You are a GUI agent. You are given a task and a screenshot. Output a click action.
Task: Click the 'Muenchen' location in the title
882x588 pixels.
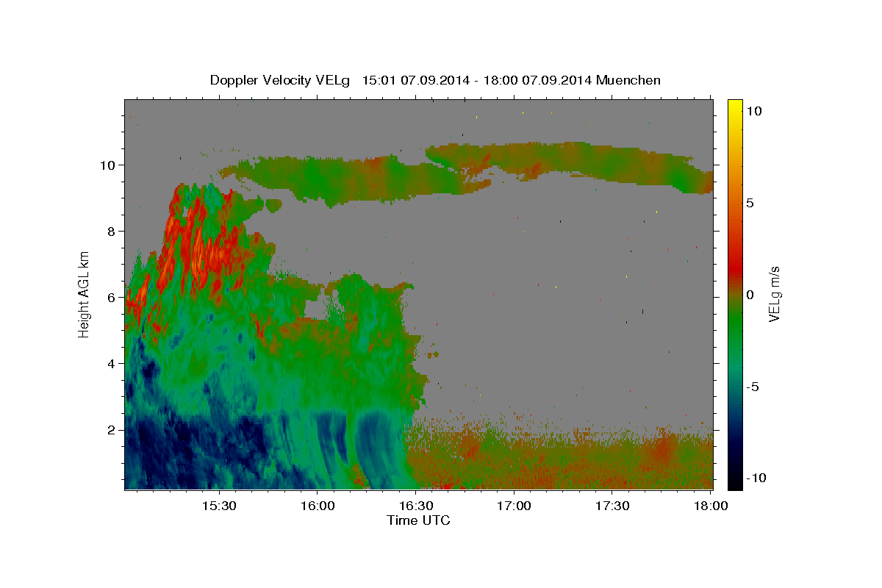tap(628, 80)
